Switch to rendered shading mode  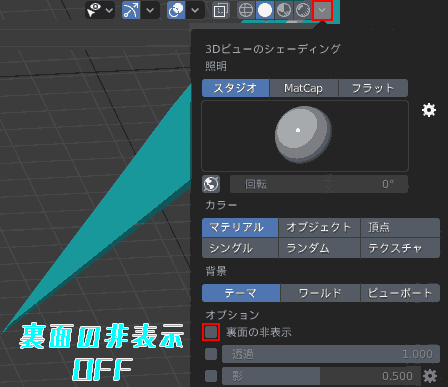pyautogui.click(x=303, y=10)
